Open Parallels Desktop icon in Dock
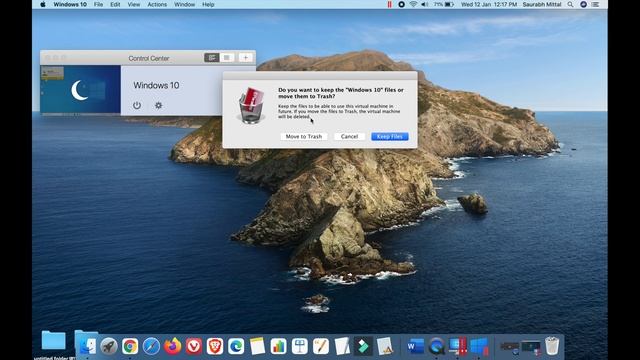The height and width of the screenshot is (360, 640). coord(458,346)
